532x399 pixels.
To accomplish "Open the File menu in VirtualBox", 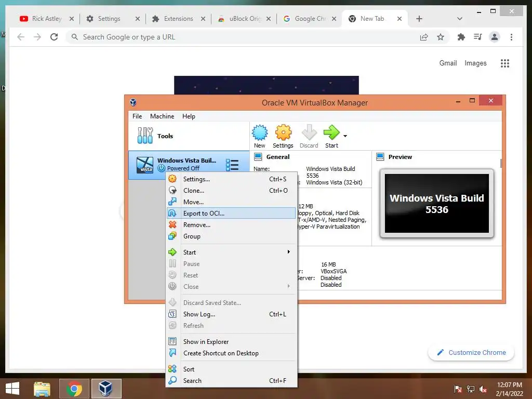I will point(137,116).
